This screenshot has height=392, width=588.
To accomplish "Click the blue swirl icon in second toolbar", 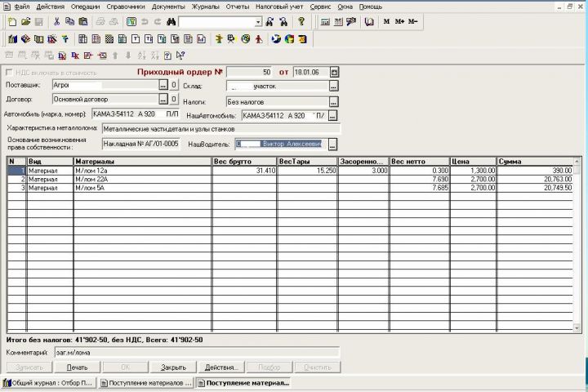I will tap(276, 39).
